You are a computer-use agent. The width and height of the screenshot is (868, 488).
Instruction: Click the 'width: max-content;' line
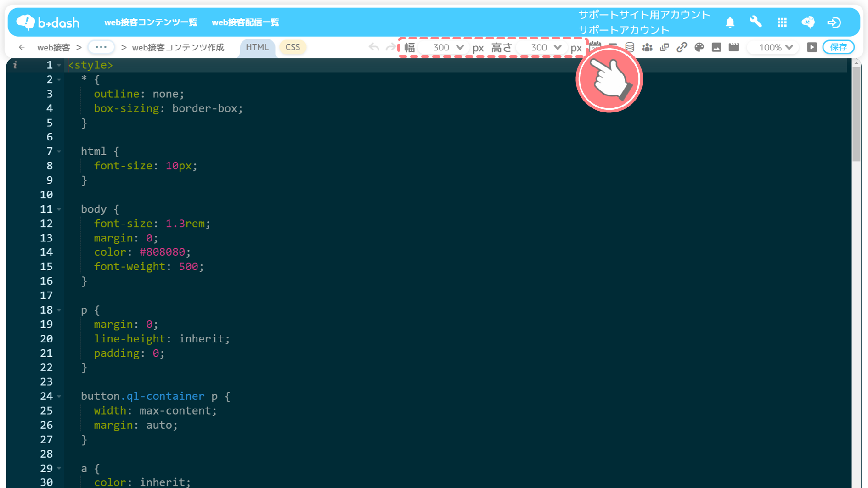[155, 410]
